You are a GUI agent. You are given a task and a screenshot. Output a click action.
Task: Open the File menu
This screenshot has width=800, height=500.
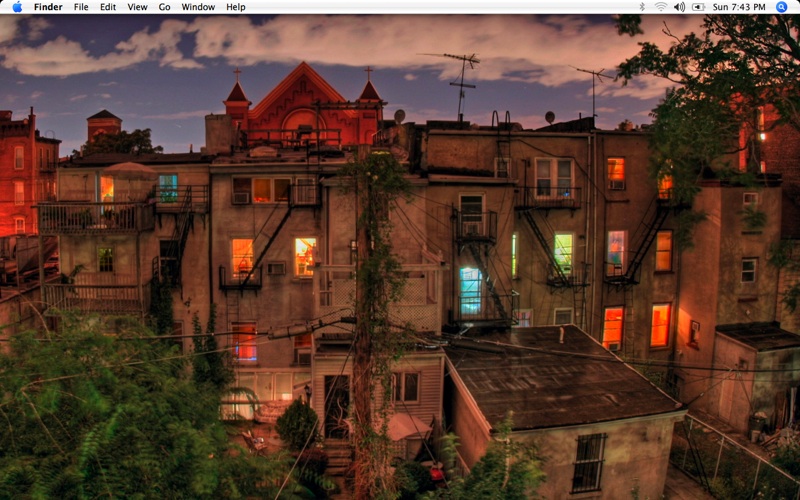81,7
